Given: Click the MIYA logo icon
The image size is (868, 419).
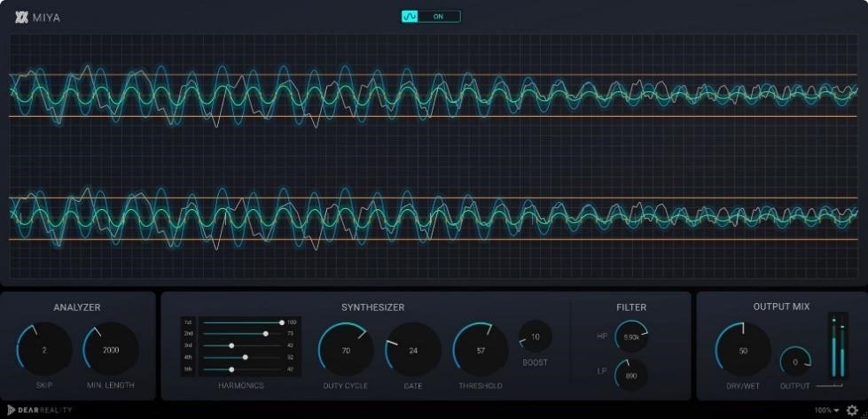Looking at the screenshot, I should pyautogui.click(x=21, y=18).
